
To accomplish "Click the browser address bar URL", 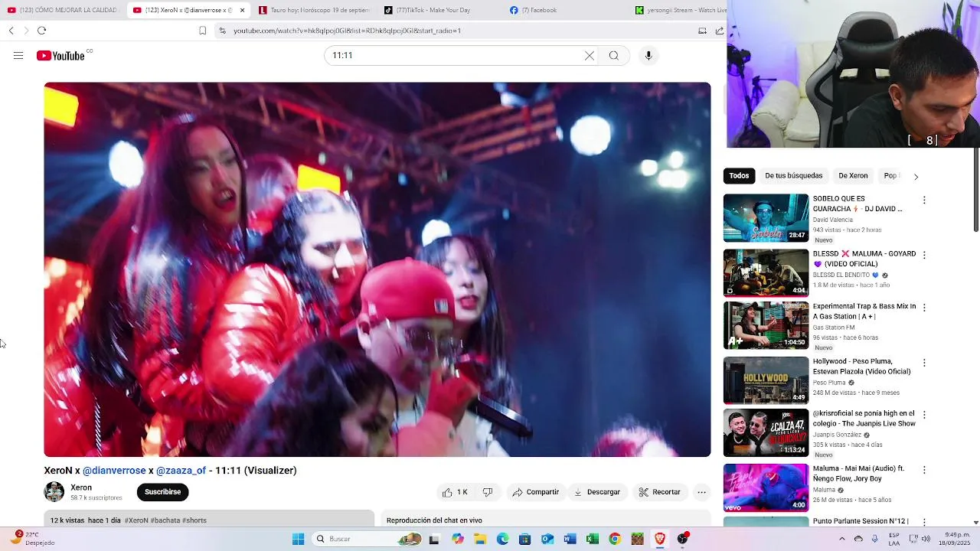I will click(x=347, y=31).
